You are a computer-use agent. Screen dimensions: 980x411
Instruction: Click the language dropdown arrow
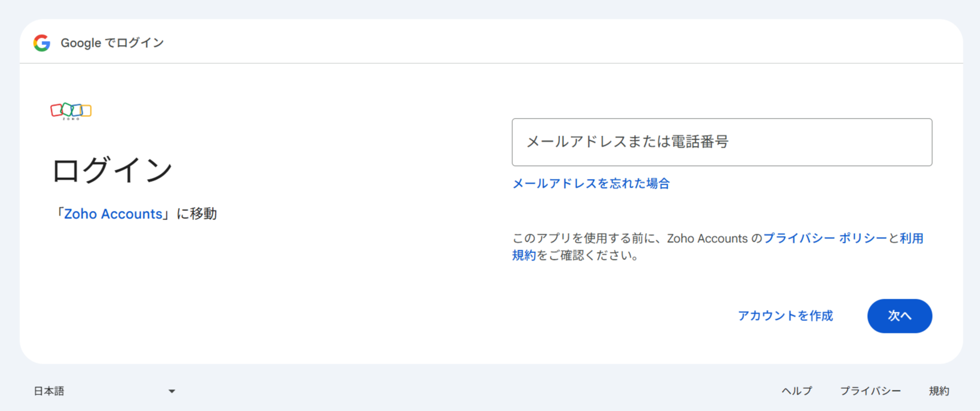171,391
